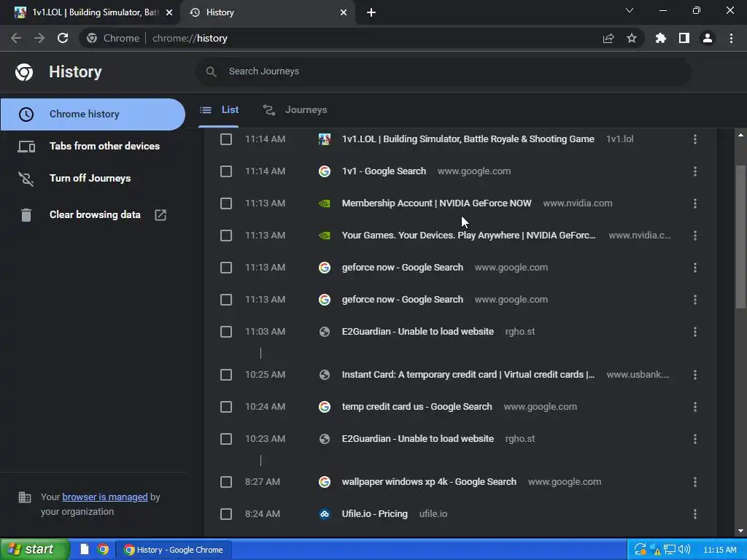Click the Windows start button
747x560 pixels.
pyautogui.click(x=35, y=549)
